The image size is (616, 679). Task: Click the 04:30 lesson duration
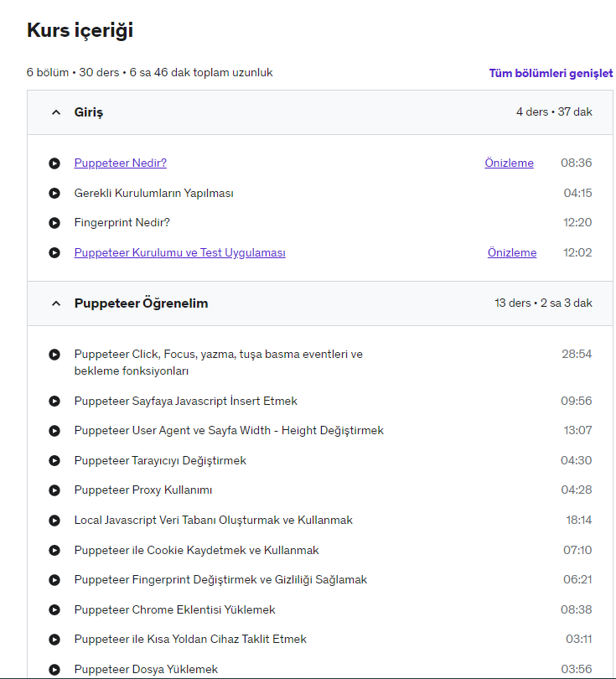click(576, 460)
